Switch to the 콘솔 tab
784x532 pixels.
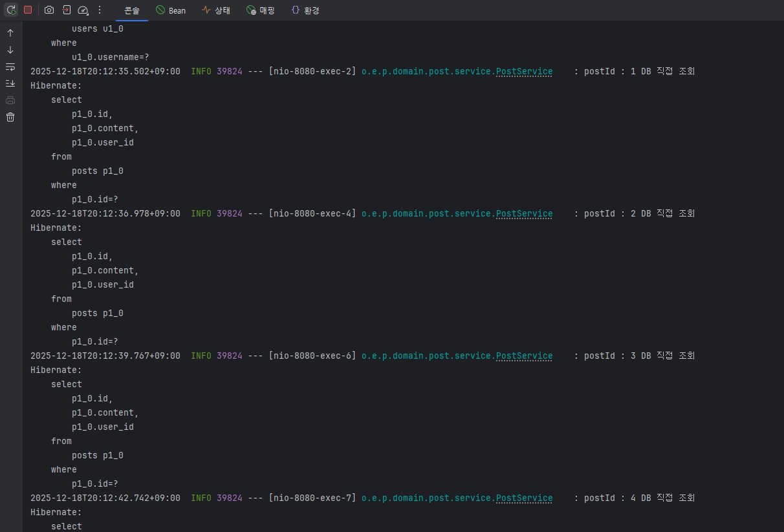click(x=132, y=10)
